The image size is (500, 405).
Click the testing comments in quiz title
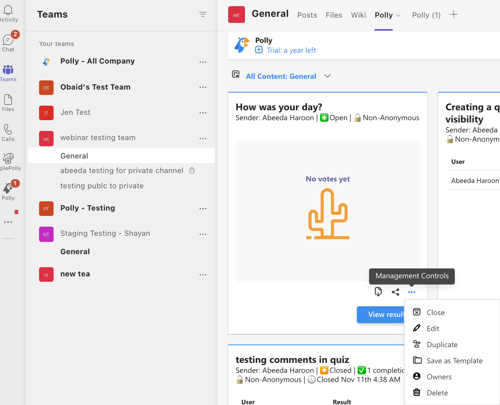click(292, 360)
